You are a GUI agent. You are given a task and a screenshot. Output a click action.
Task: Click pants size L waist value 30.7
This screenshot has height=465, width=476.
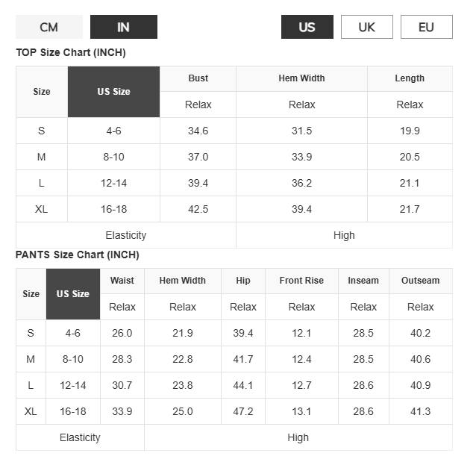pos(122,385)
